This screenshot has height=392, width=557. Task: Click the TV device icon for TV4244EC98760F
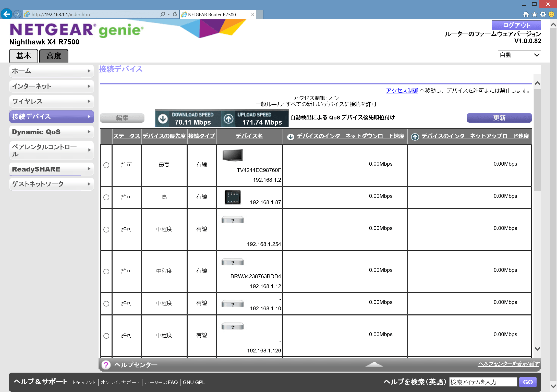(232, 155)
